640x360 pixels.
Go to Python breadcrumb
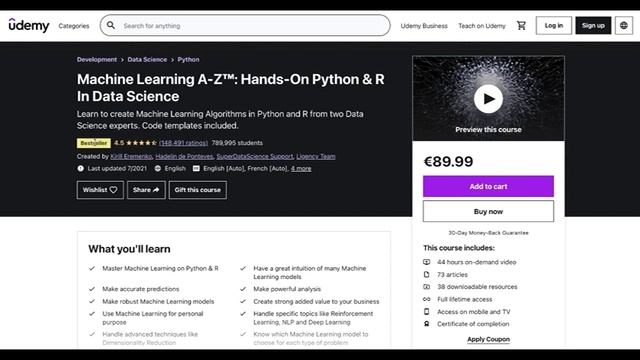click(189, 60)
